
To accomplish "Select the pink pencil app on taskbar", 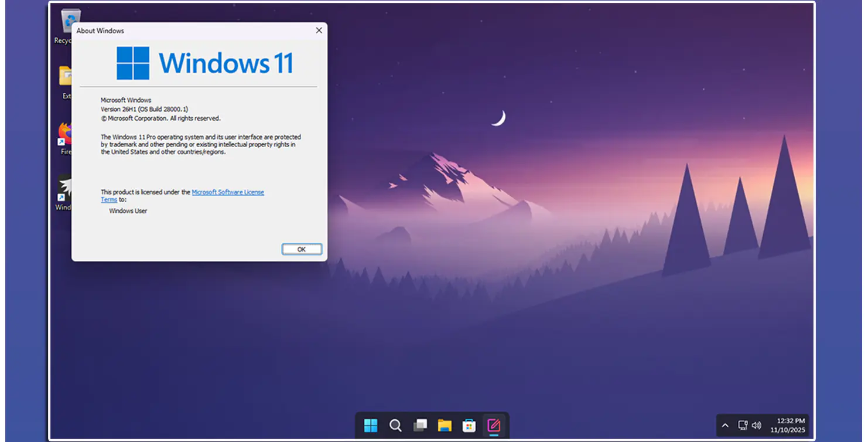I will click(x=494, y=425).
